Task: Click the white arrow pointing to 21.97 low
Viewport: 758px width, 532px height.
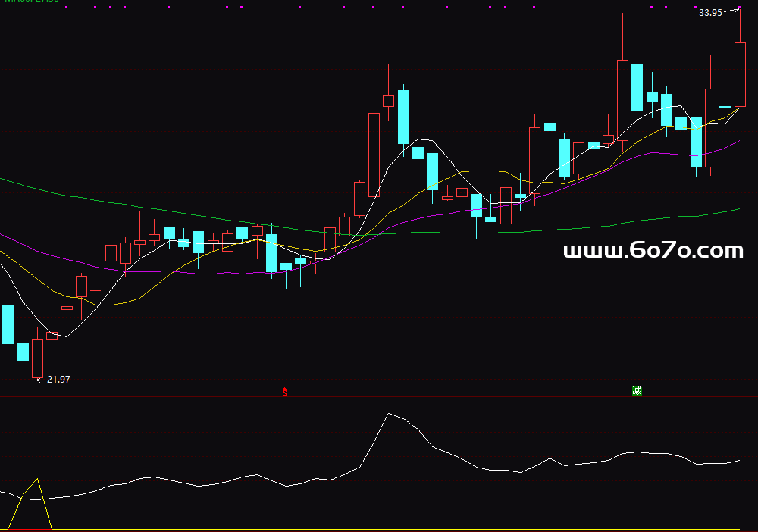Action: 41,380
